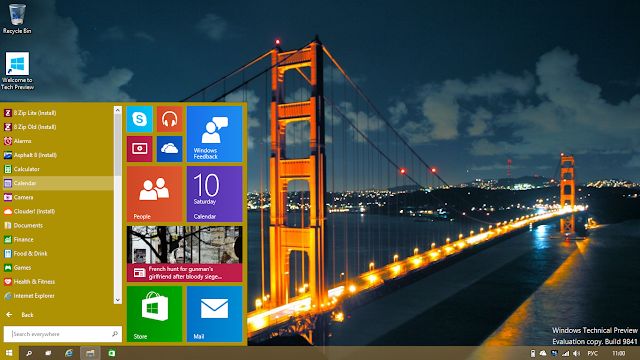The image size is (640, 360).
Task: Go Back to the main Start list
Action: click(x=20, y=315)
